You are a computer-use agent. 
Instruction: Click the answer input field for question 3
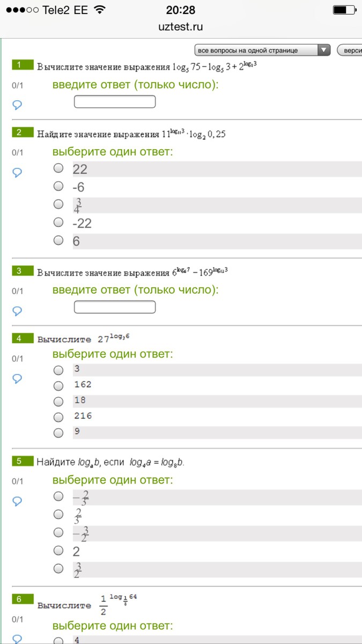tap(115, 307)
